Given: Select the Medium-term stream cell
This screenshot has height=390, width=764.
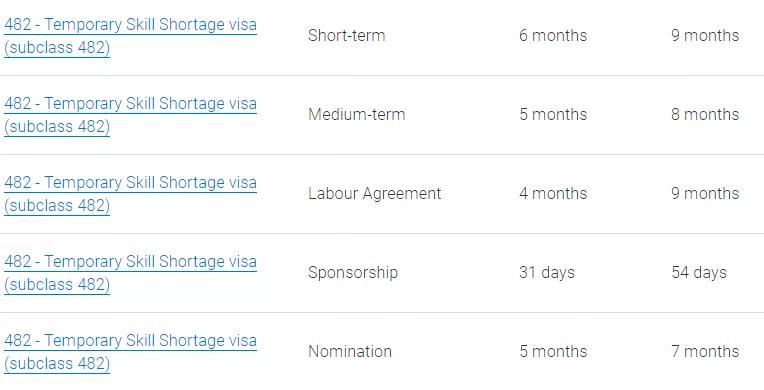Looking at the screenshot, I should [357, 115].
